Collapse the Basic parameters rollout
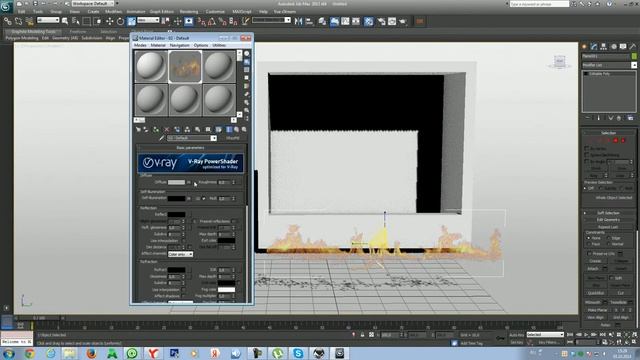The width and height of the screenshot is (640, 360). coord(190,147)
